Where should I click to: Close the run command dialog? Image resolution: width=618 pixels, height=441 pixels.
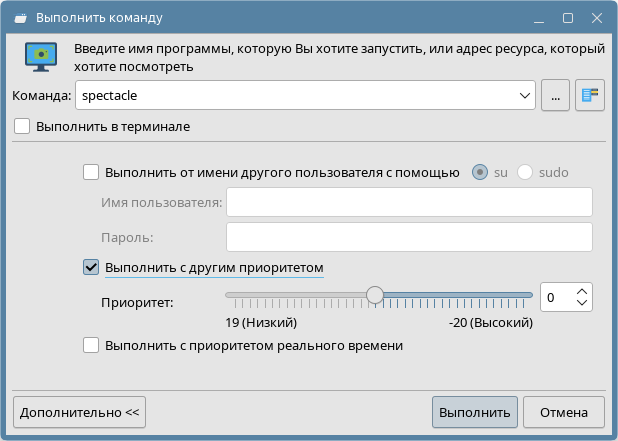(x=596, y=18)
